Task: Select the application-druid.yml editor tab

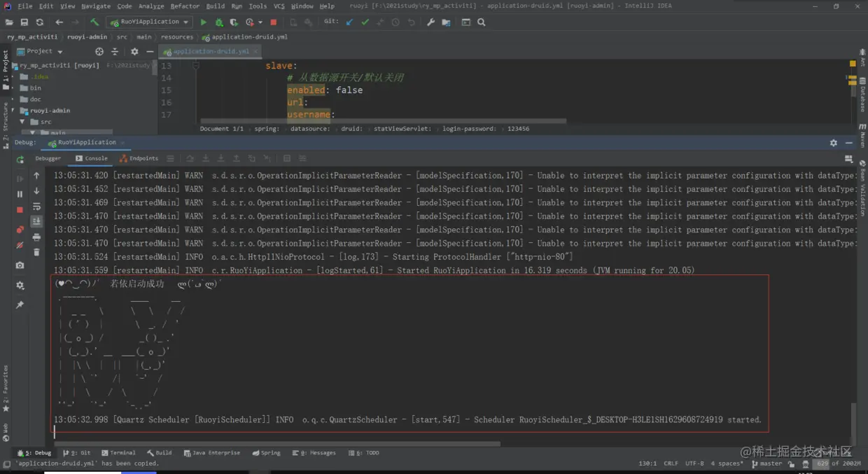Action: click(211, 52)
